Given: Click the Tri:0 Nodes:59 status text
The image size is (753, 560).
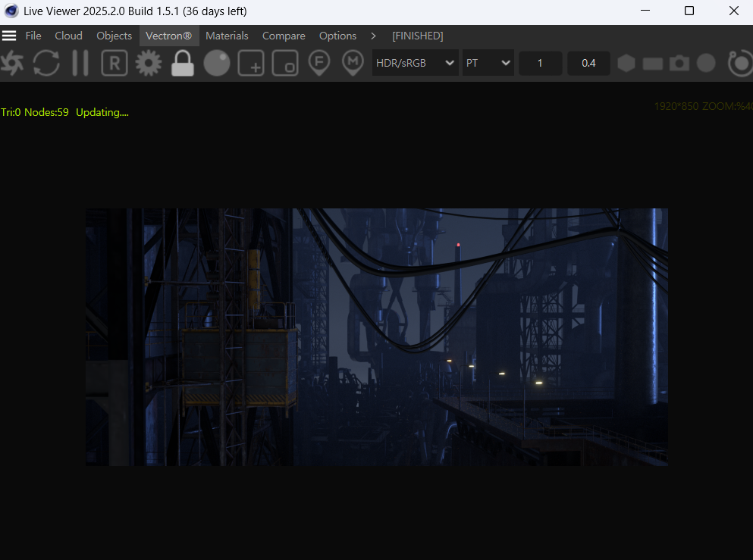Looking at the screenshot, I should [x=35, y=112].
